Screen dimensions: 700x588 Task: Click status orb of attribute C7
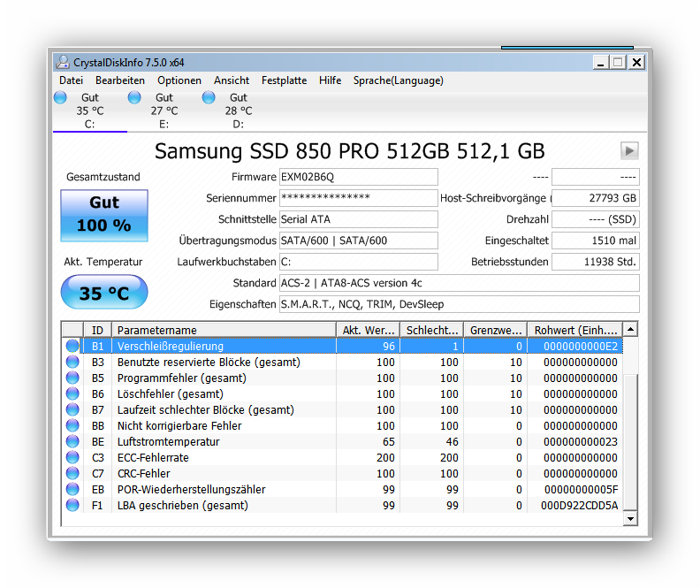click(72, 473)
